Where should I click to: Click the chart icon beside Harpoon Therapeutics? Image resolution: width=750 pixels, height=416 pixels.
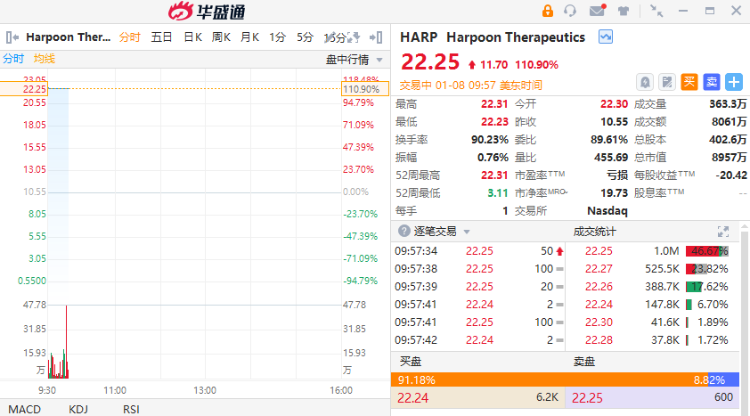[605, 37]
